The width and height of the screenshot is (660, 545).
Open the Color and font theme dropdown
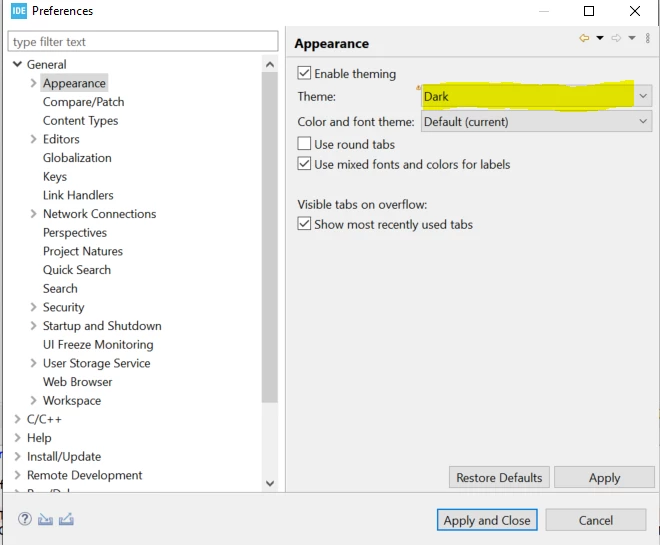(536, 122)
